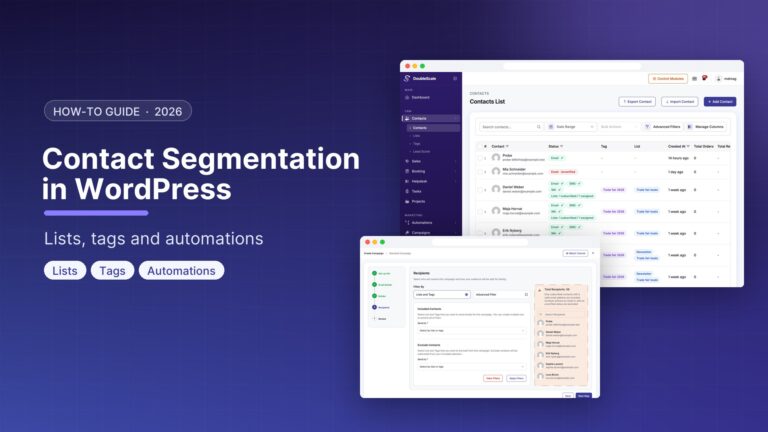Screen dimensions: 768x432
Task: Click the Export Contact button
Action: [637, 101]
